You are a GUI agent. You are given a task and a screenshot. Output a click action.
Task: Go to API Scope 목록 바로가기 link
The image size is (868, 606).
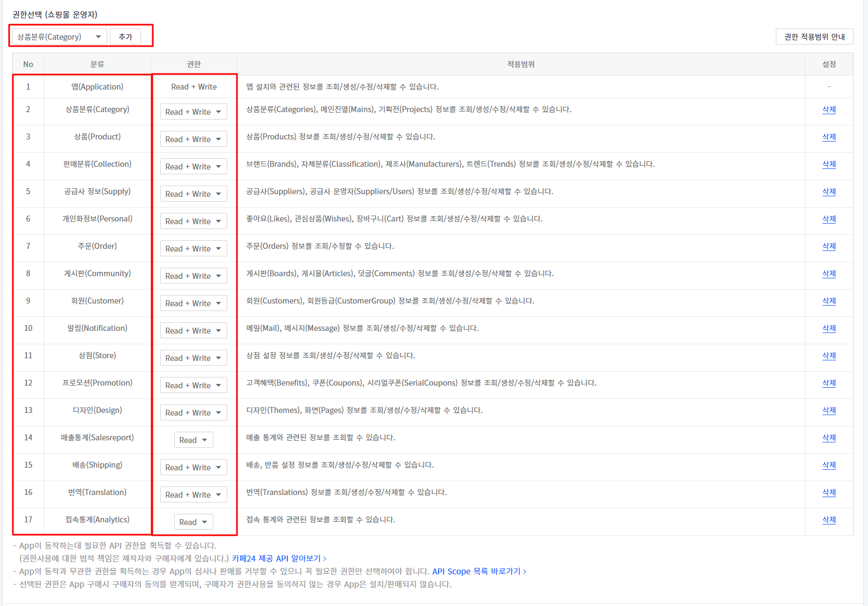tap(479, 572)
